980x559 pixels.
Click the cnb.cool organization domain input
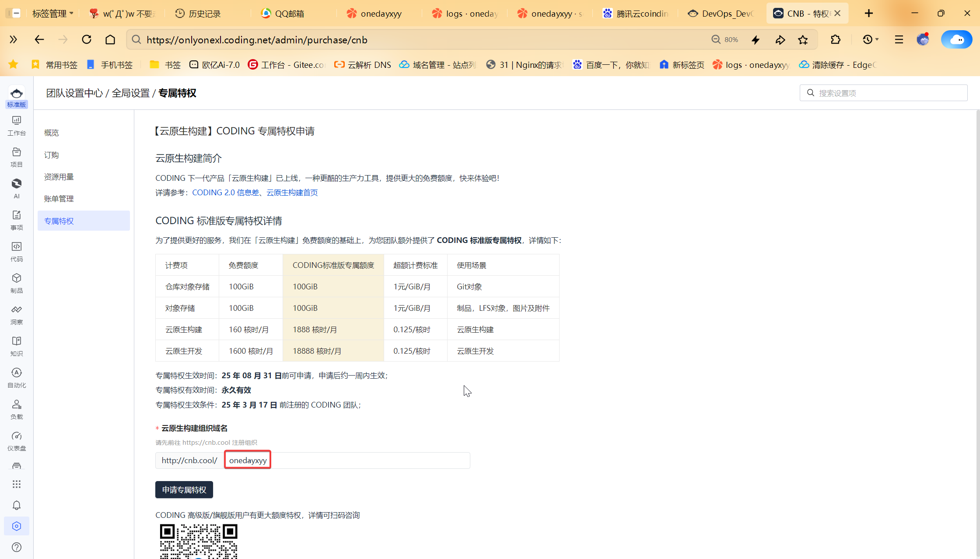tap(347, 460)
